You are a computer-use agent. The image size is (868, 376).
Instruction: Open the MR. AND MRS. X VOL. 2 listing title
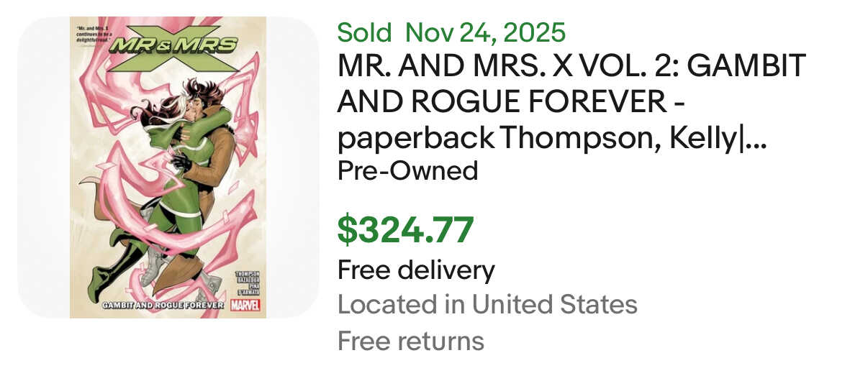[x=571, y=67]
